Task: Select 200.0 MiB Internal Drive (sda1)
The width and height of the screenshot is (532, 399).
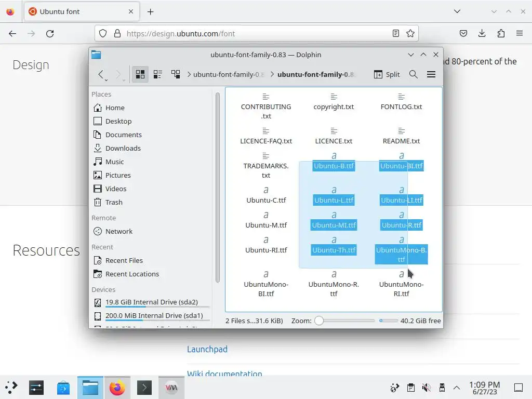Action: point(151,315)
